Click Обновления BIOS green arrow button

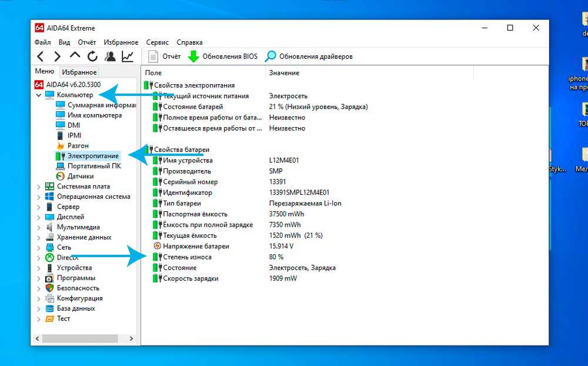point(222,56)
